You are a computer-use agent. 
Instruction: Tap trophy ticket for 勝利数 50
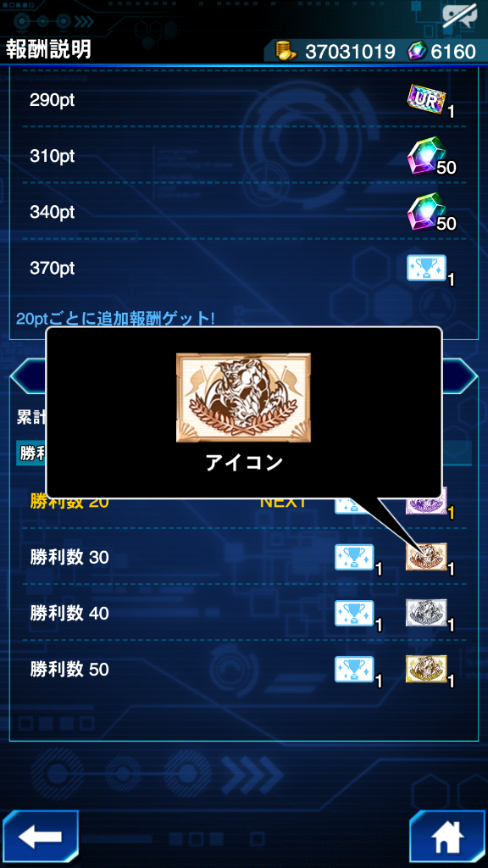coord(354,669)
